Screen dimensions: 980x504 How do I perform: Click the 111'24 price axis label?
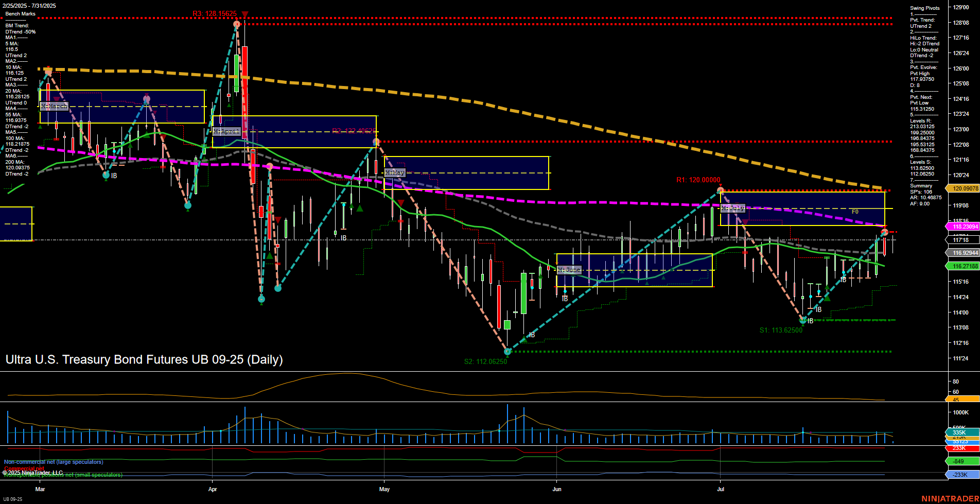pyautogui.click(x=961, y=358)
